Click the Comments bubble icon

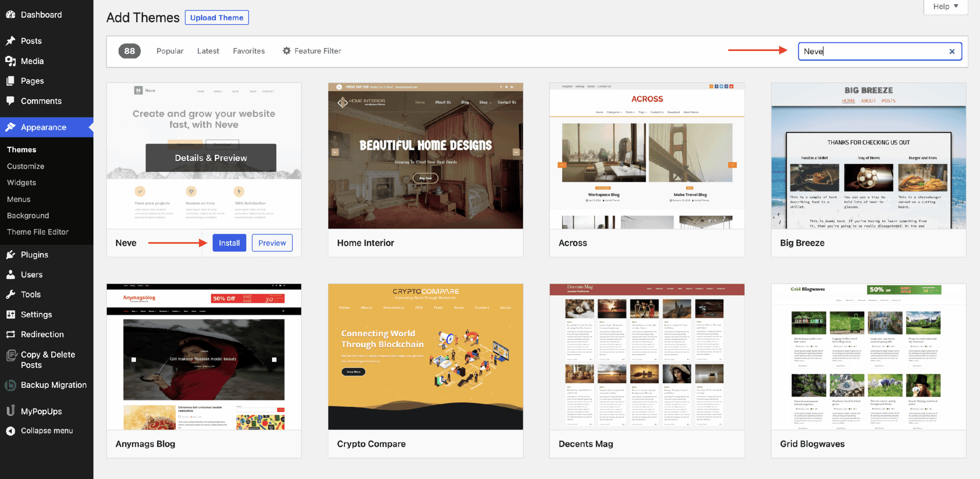pos(11,101)
